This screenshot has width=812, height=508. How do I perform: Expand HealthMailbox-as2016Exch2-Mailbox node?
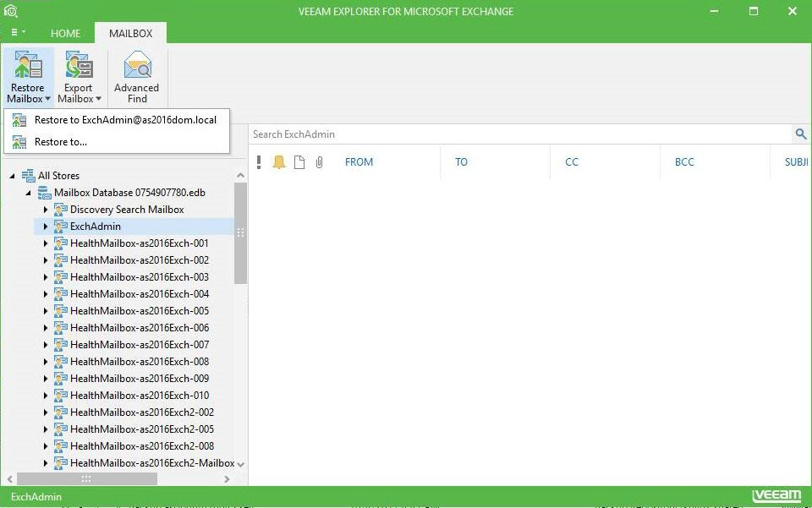(x=45, y=463)
